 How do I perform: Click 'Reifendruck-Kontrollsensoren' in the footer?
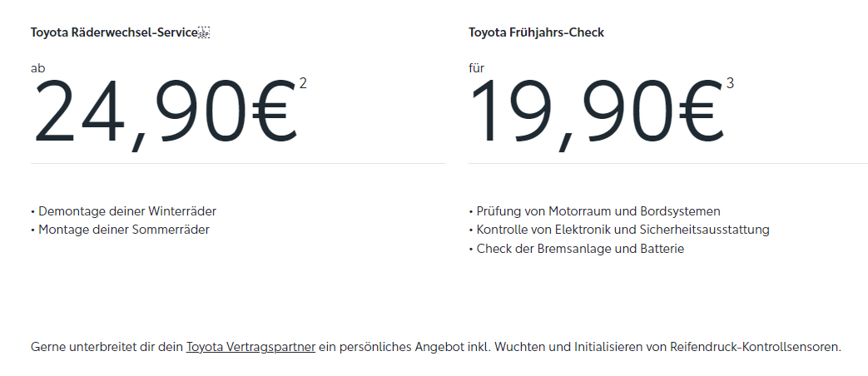[756, 347]
